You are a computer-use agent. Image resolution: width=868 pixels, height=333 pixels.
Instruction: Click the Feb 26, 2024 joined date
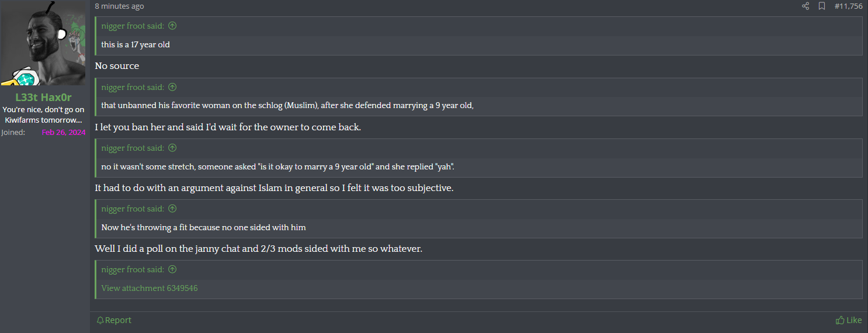click(64, 133)
